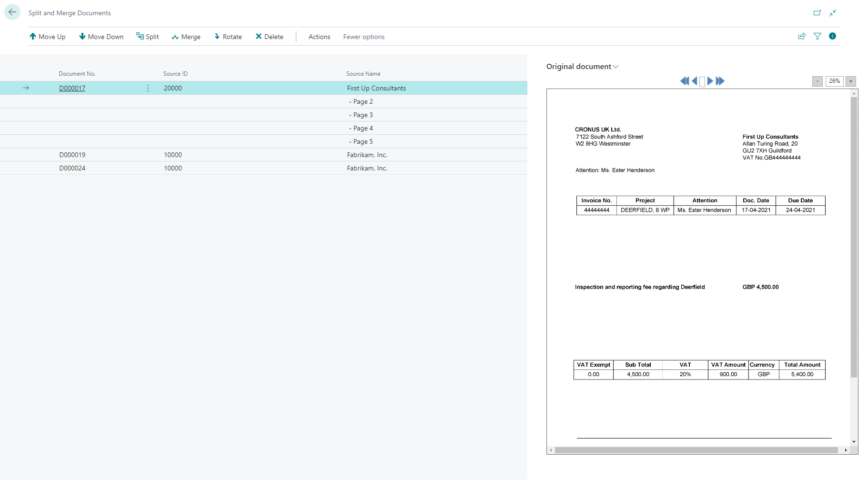Select document D000024 row
This screenshot has width=868, height=488.
point(263,168)
